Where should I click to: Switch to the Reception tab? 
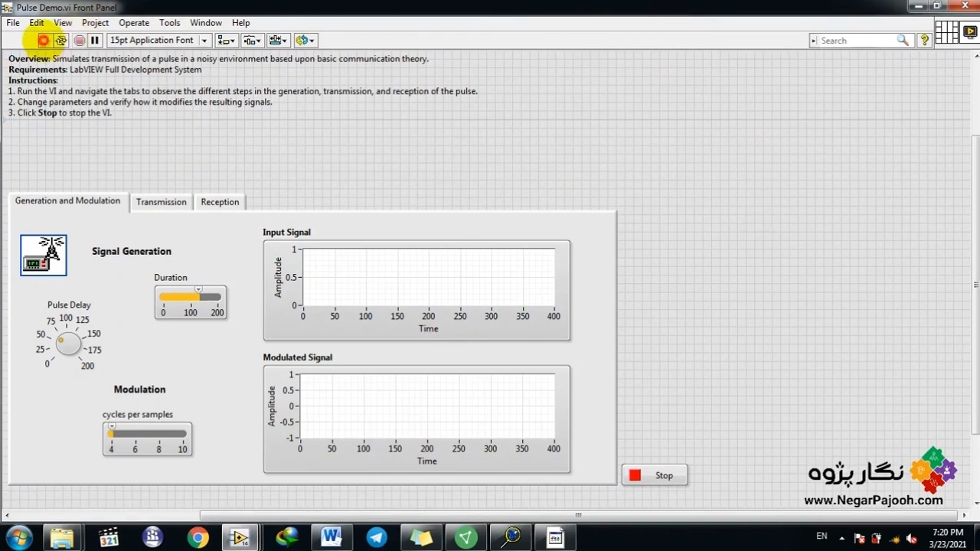coord(220,202)
